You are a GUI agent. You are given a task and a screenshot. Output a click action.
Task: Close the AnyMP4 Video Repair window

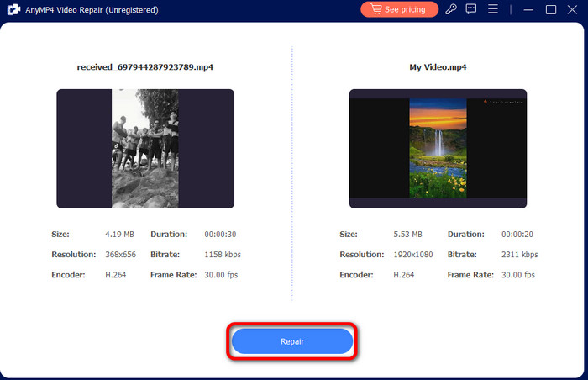click(572, 9)
